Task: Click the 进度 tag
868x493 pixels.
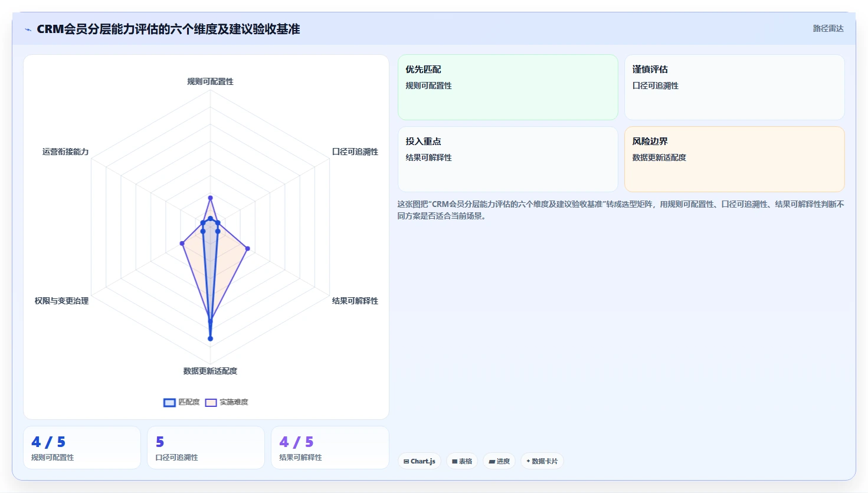Action: pos(499,461)
